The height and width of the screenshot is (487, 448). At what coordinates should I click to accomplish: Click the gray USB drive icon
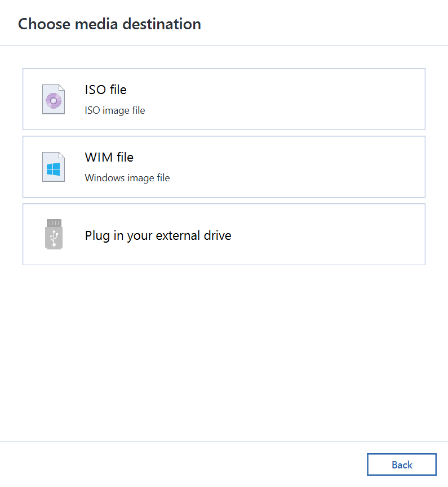pos(54,234)
